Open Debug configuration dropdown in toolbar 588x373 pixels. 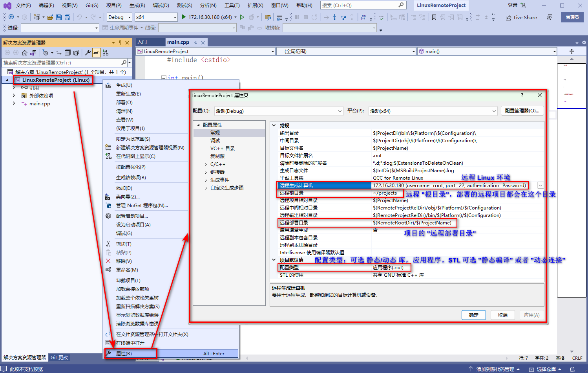coord(119,17)
